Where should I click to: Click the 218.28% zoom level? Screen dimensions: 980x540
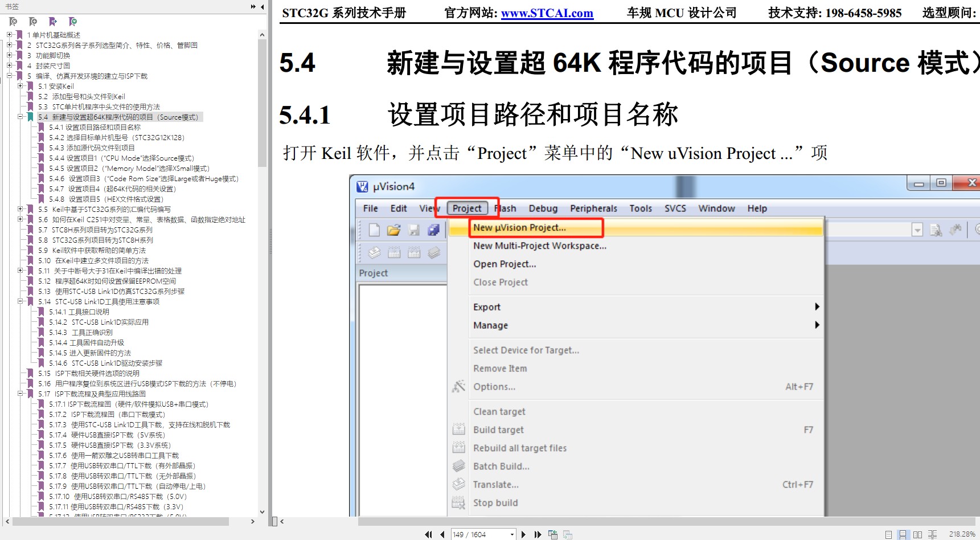962,534
